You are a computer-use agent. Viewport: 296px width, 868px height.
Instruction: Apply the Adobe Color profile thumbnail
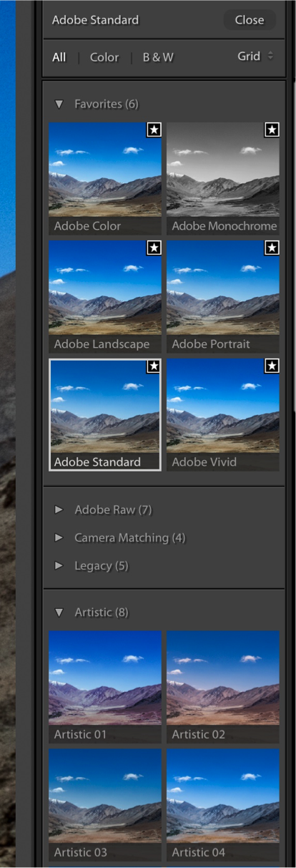(105, 178)
